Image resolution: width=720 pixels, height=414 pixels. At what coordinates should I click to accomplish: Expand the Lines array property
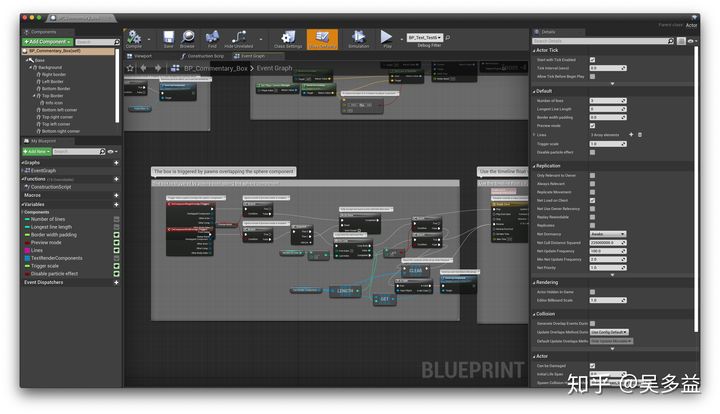coord(534,134)
